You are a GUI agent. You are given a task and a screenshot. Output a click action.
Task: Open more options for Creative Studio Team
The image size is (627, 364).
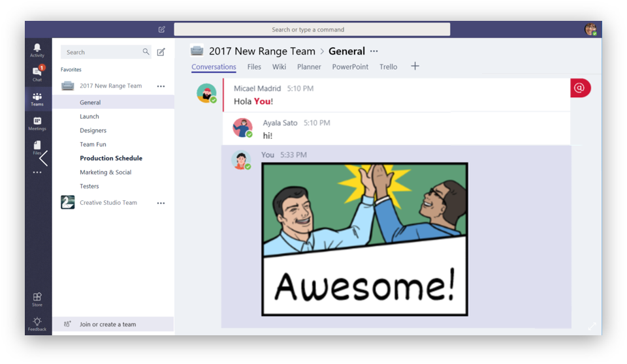tap(161, 203)
